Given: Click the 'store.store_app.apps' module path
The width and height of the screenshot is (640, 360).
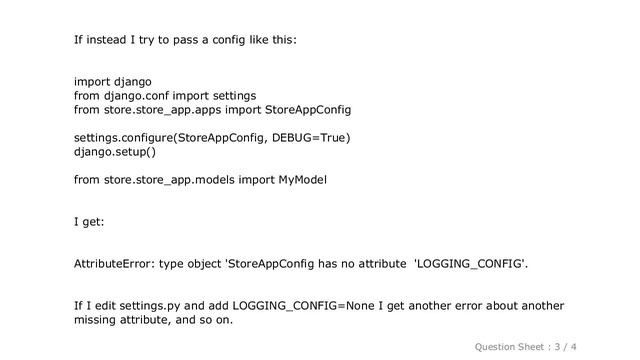Looking at the screenshot, I should tap(162, 110).
